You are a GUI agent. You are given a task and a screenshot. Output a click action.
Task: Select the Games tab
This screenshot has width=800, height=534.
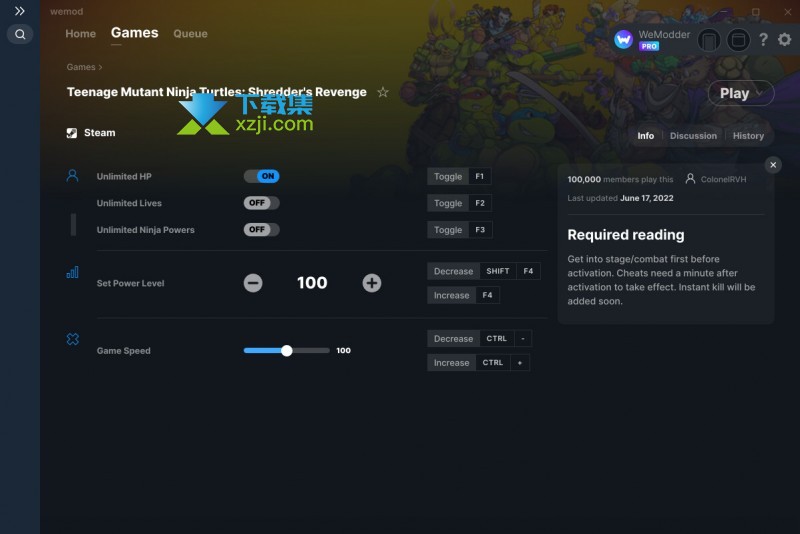coord(135,33)
